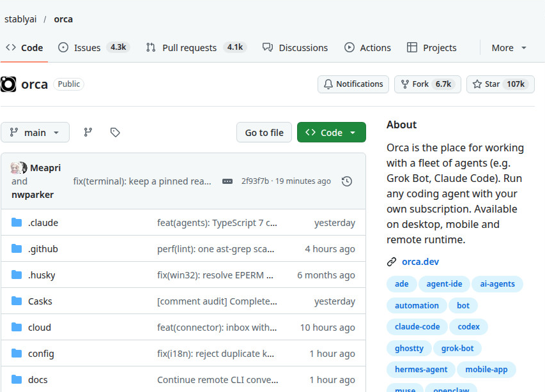Open the orca breadcrumb link
The height and width of the screenshot is (392, 545).
tap(63, 19)
